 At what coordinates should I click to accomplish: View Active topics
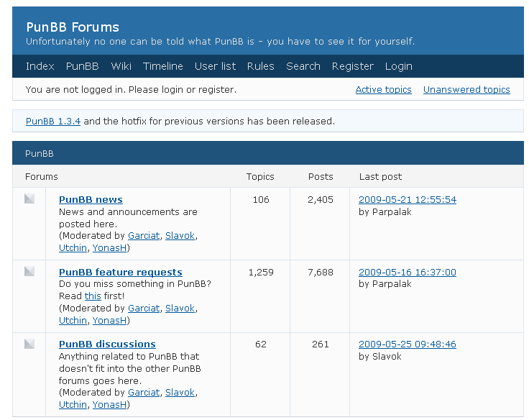point(384,89)
